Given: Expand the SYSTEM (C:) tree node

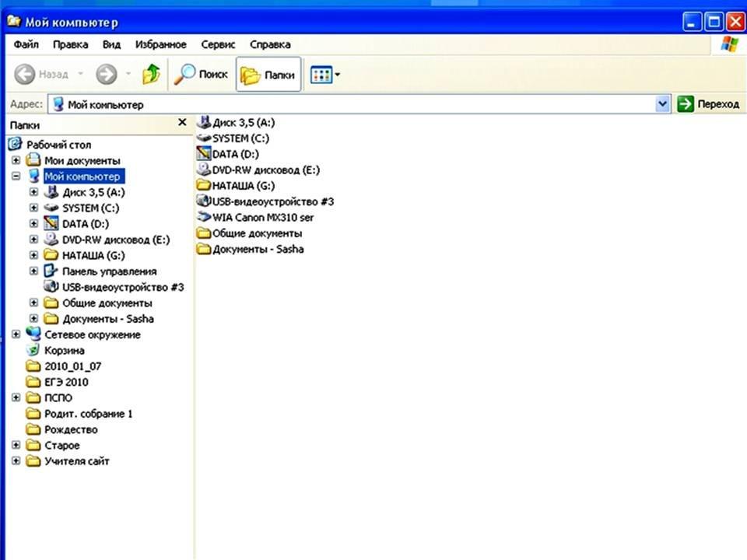Looking at the screenshot, I should [x=33, y=208].
